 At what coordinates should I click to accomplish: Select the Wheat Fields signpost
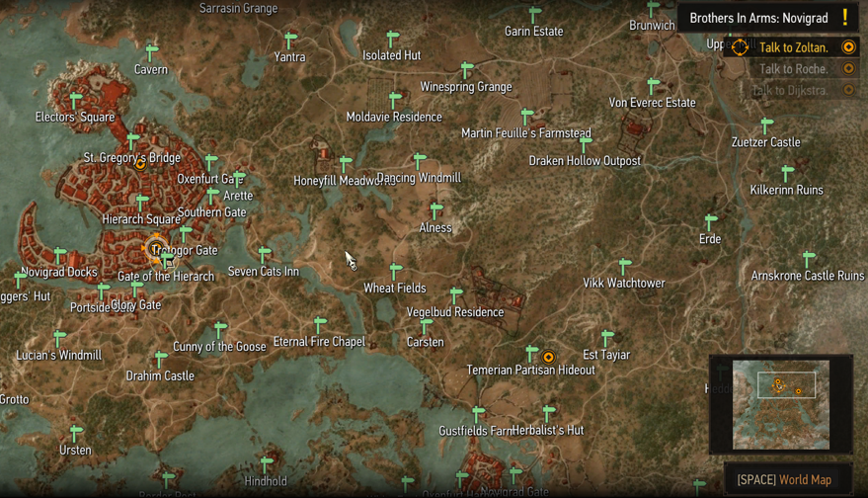tap(396, 271)
